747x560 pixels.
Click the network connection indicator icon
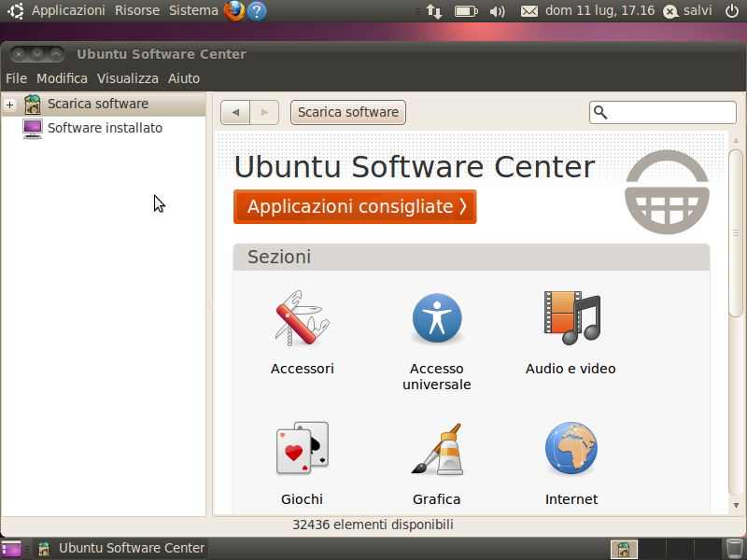click(434, 11)
